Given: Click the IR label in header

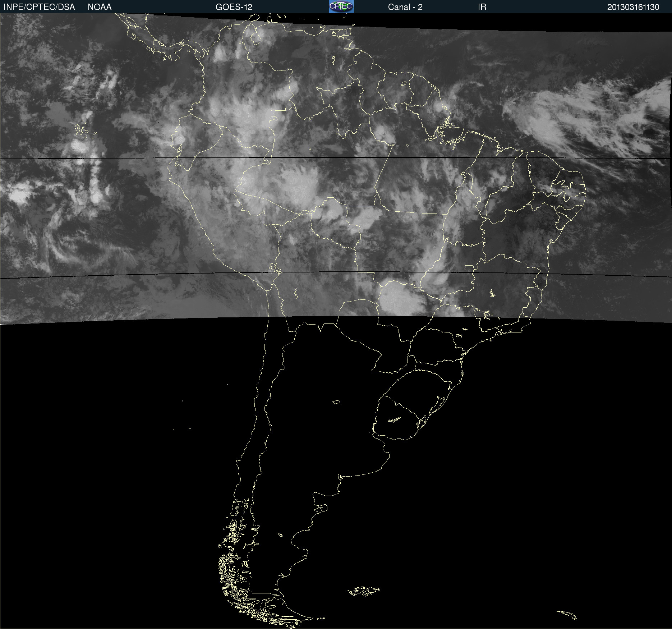Looking at the screenshot, I should point(482,7).
